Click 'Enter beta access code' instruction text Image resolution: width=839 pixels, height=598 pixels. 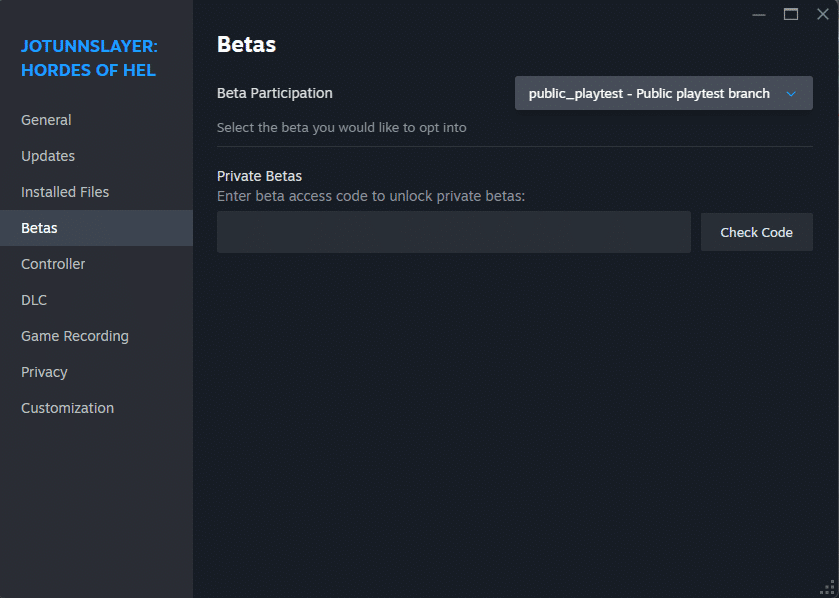[371, 196]
